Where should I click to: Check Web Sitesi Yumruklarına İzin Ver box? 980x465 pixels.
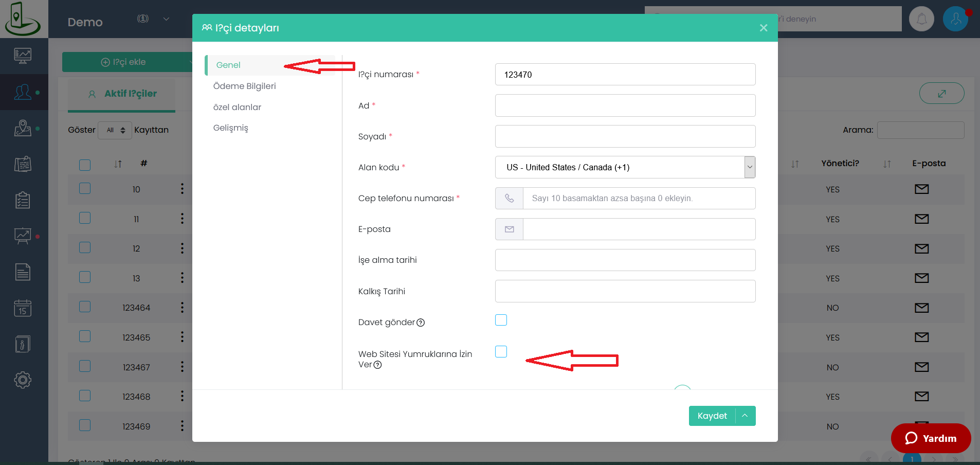pos(501,351)
